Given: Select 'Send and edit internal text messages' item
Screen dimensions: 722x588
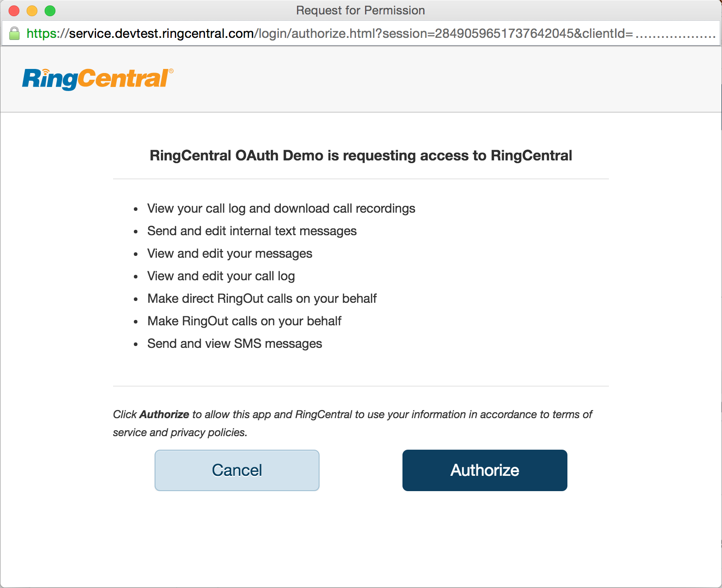Looking at the screenshot, I should pos(252,231).
